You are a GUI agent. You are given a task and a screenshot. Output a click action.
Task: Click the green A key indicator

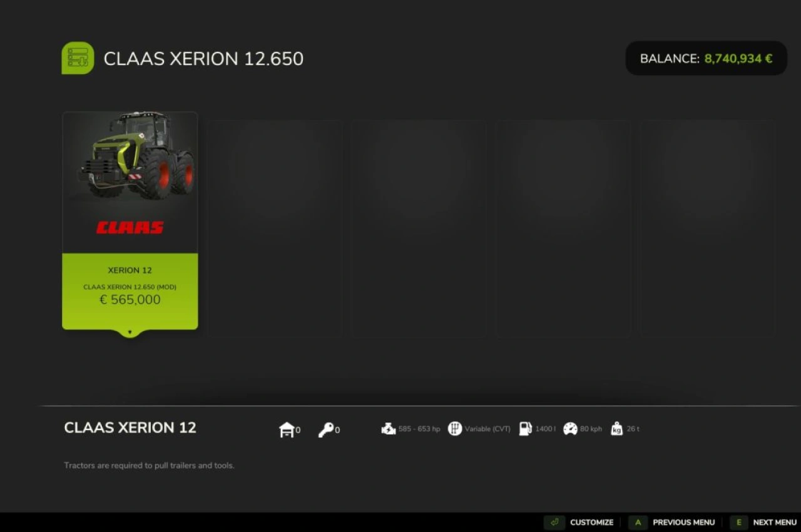(638, 522)
